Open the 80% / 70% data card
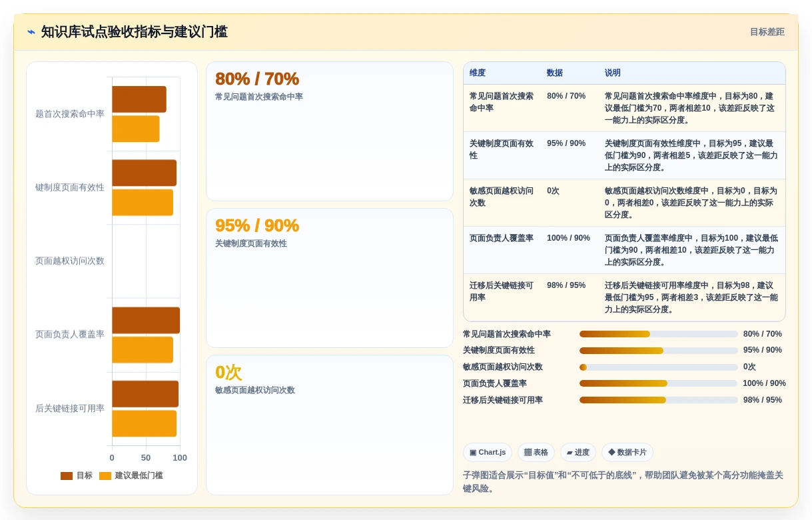The width and height of the screenshot is (812, 520). [x=330, y=131]
